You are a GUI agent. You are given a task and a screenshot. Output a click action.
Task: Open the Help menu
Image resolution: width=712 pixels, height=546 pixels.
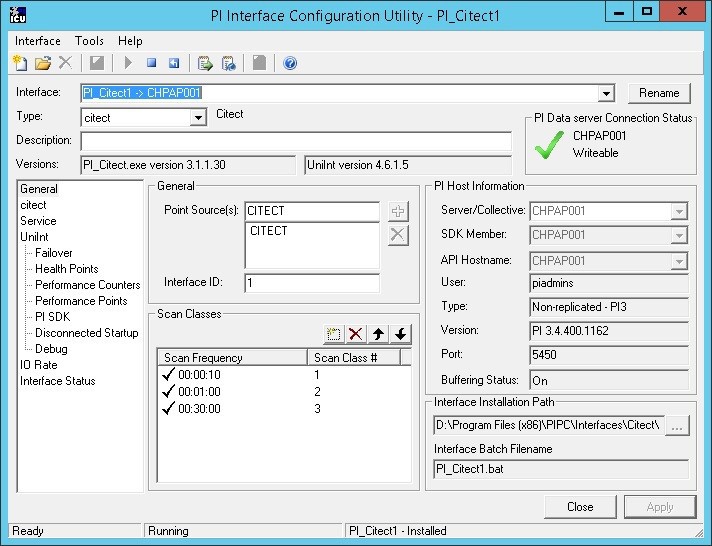pyautogui.click(x=130, y=41)
